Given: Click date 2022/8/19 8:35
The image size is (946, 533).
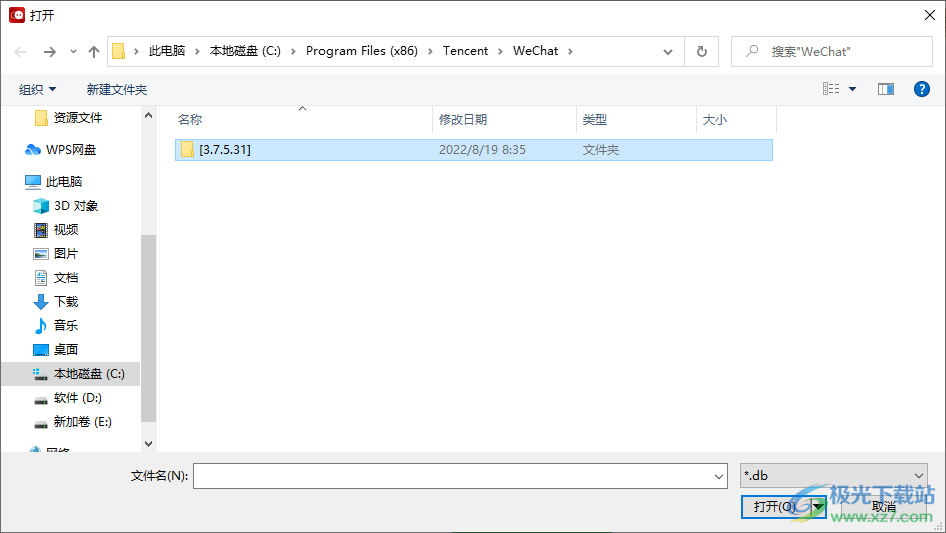Looking at the screenshot, I should coord(482,150).
